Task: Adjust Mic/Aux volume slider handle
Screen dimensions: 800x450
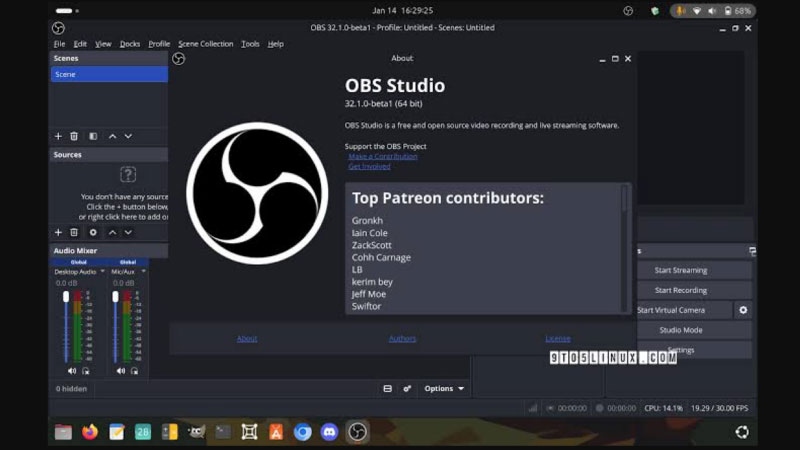Action: tap(115, 297)
